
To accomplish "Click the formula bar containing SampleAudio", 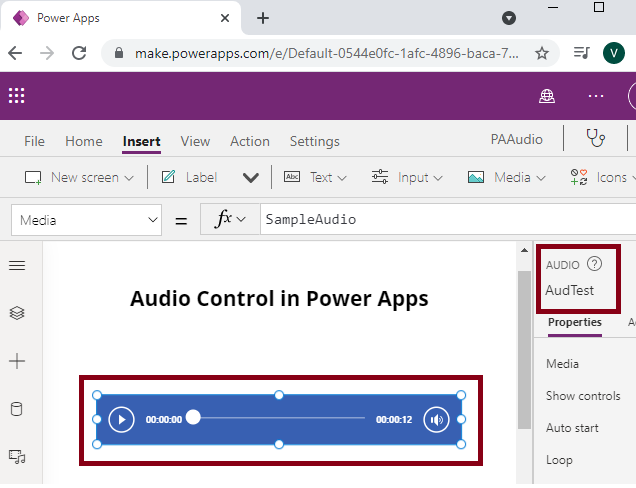I will point(448,219).
